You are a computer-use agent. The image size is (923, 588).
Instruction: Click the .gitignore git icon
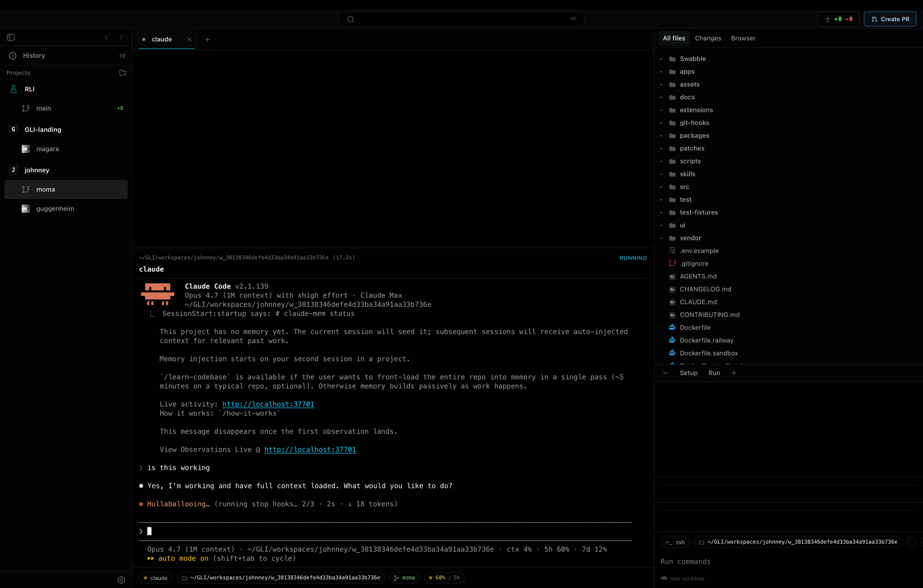click(x=672, y=264)
